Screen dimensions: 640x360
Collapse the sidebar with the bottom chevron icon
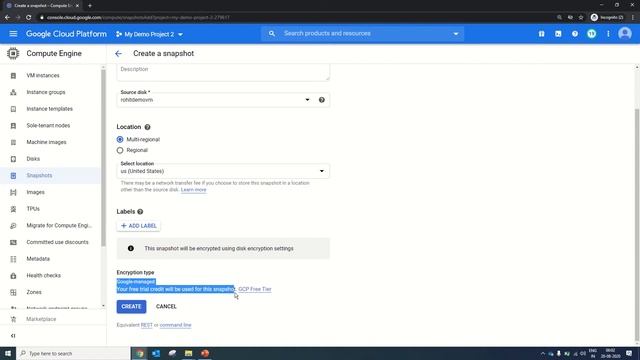13,336
